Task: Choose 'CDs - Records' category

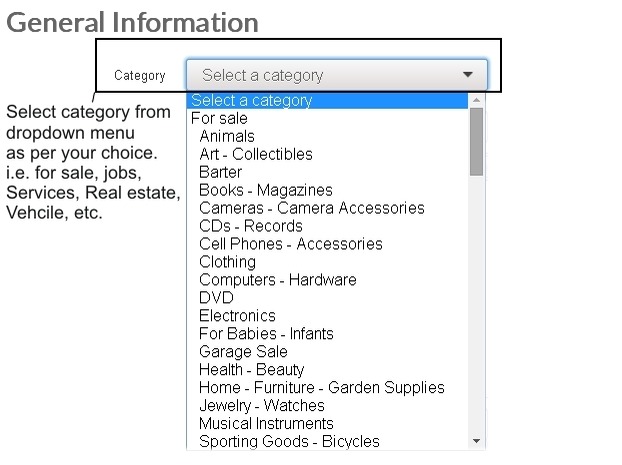Action: (x=250, y=226)
